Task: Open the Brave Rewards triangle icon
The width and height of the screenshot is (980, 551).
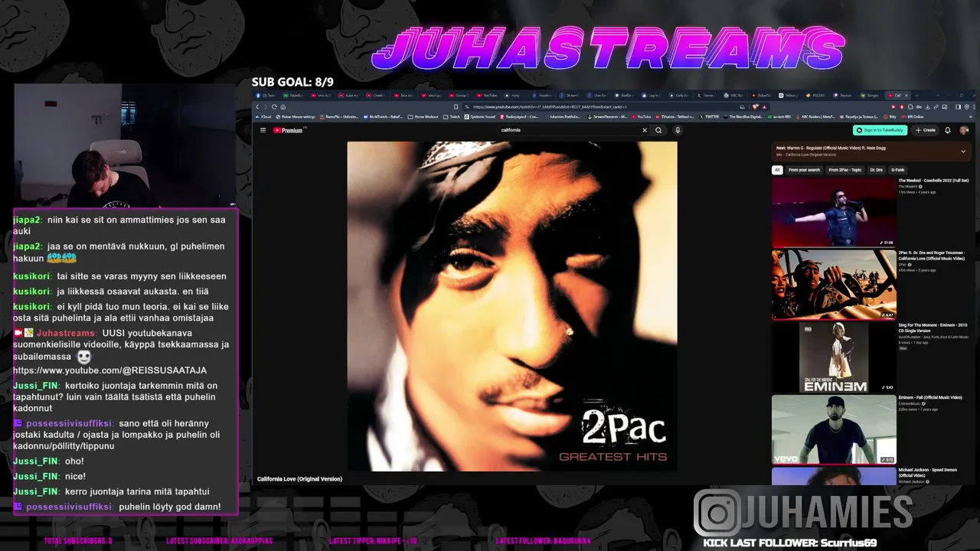Action: 764,107
